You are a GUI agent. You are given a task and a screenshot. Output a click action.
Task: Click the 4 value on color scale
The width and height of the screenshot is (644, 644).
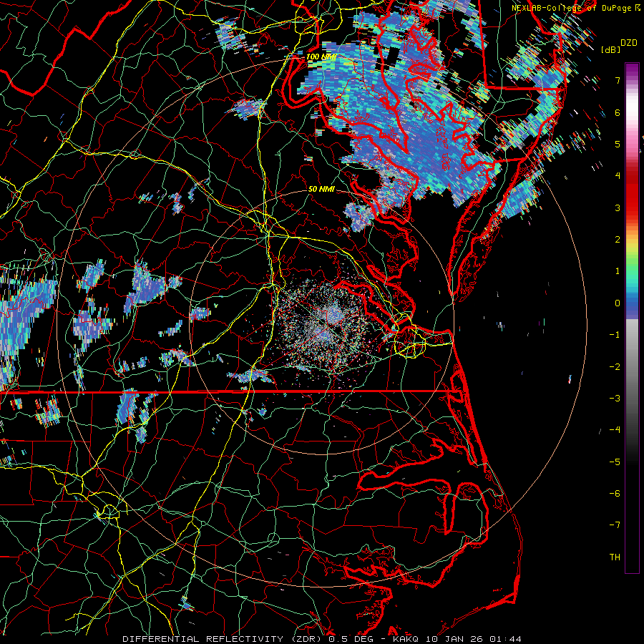tap(618, 176)
